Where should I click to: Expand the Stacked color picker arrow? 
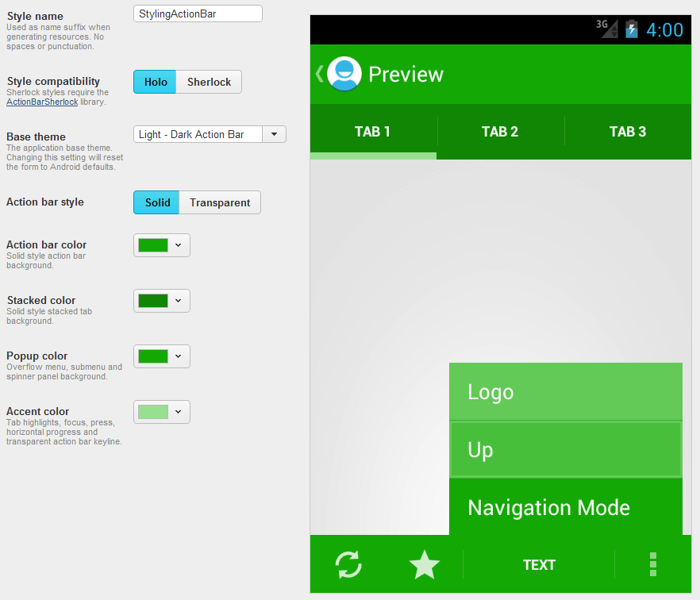pyautogui.click(x=178, y=301)
